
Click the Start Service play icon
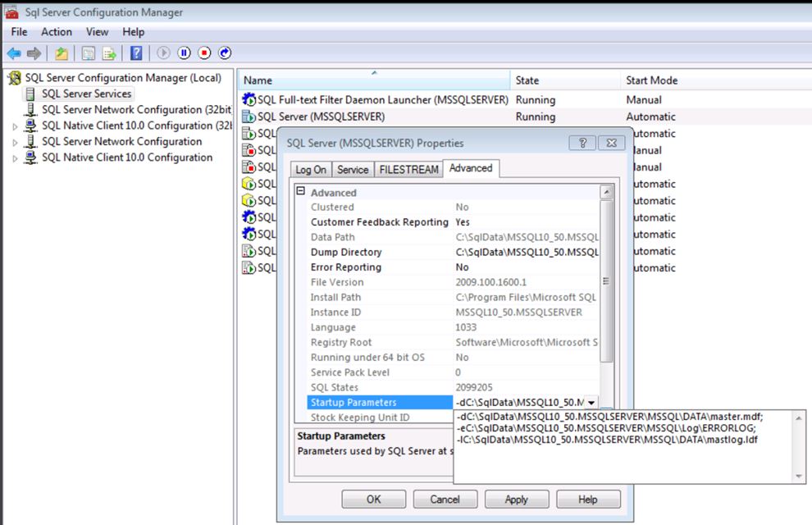[x=163, y=52]
